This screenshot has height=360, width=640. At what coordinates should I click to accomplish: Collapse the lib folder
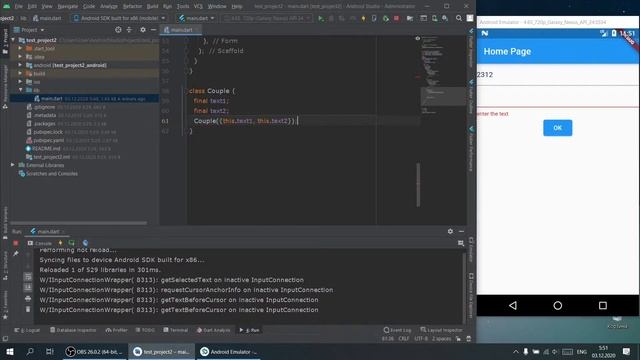pyautogui.click(x=20, y=90)
